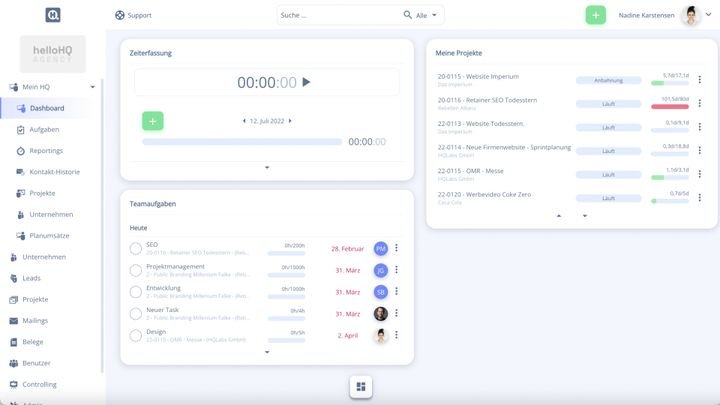Screen dimensions: 720x405
Task: Click the assignee avatar on the SEO task
Action: (x=381, y=248)
